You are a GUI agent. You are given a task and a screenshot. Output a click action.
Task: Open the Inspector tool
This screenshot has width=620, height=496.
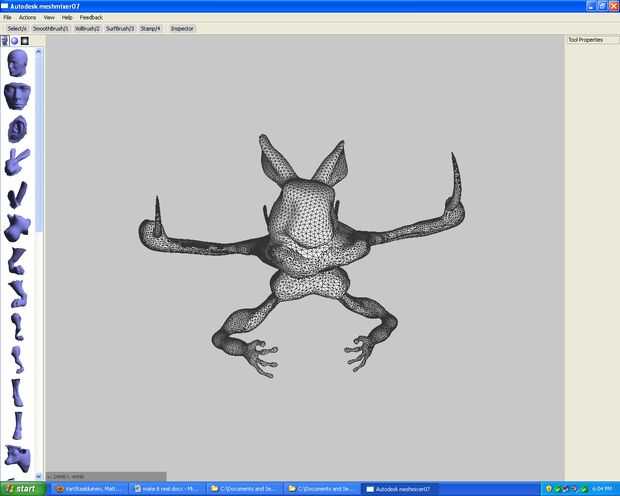tap(182, 28)
